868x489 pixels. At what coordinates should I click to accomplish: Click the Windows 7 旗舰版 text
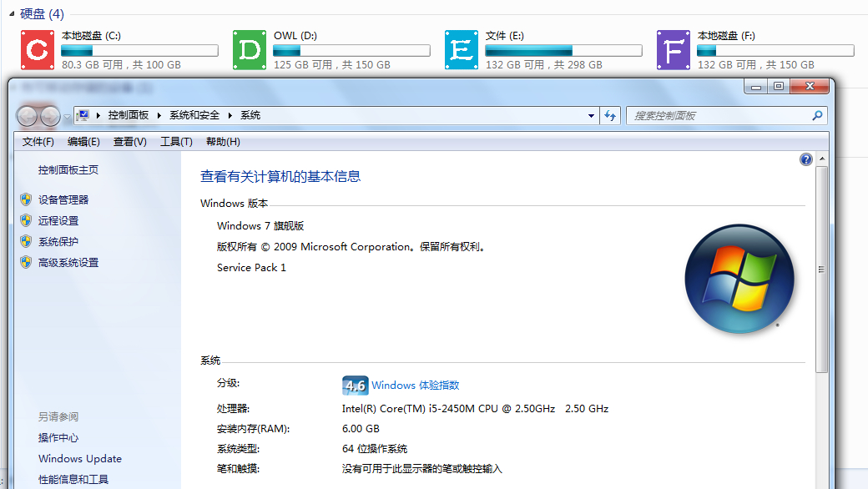coord(260,225)
